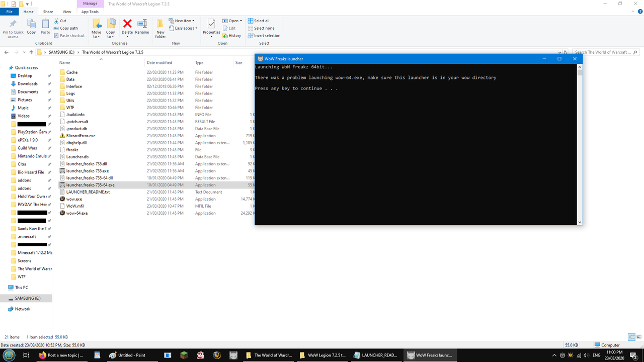644x362 pixels.
Task: Click WoW Freakz launcher console scrollbar down arrow
Action: pos(580,222)
